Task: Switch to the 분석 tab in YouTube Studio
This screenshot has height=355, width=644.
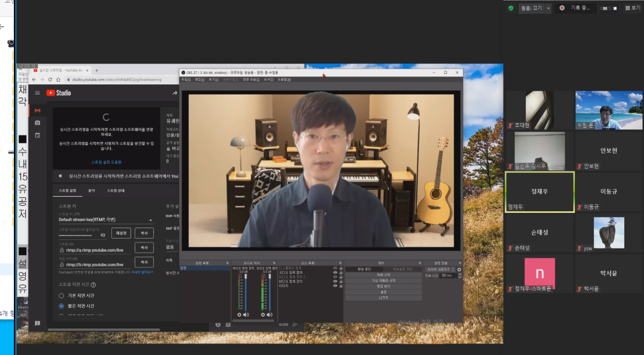Action: click(92, 191)
